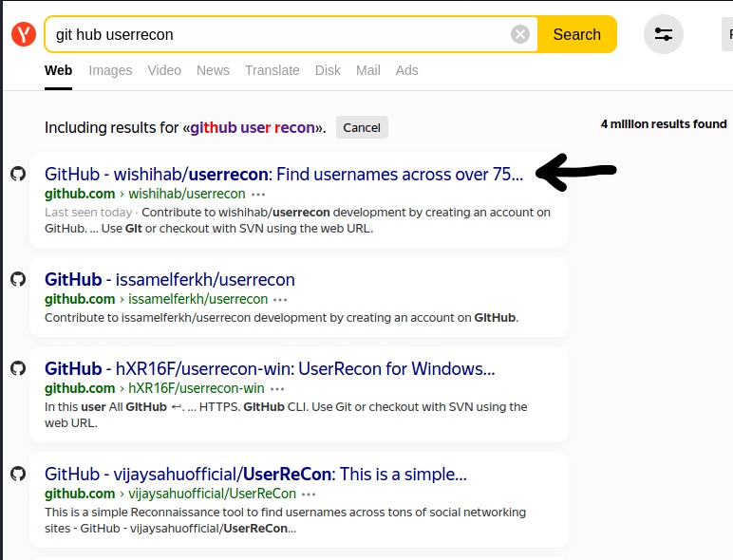Go to the Mail tab
Screen dimensions: 733x560
367,70
